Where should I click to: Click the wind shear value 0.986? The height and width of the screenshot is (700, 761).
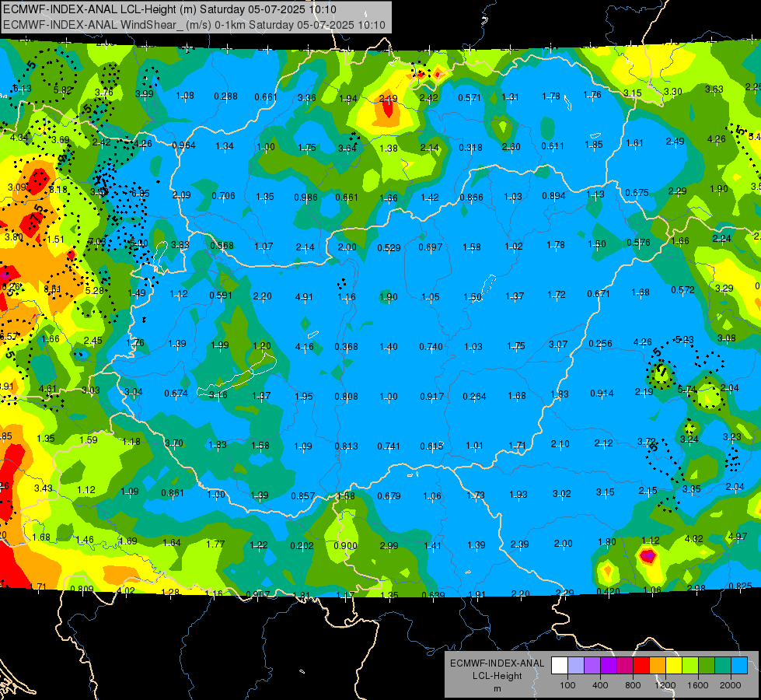click(x=305, y=198)
